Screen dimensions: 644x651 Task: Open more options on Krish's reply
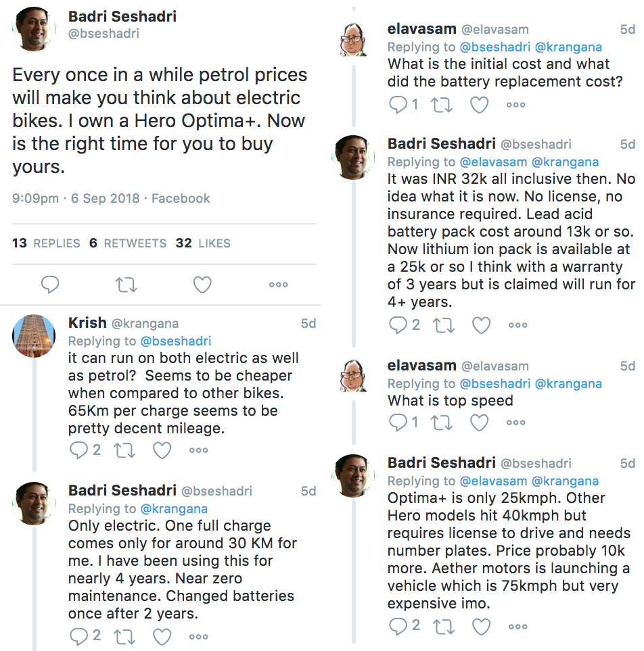tap(199, 450)
